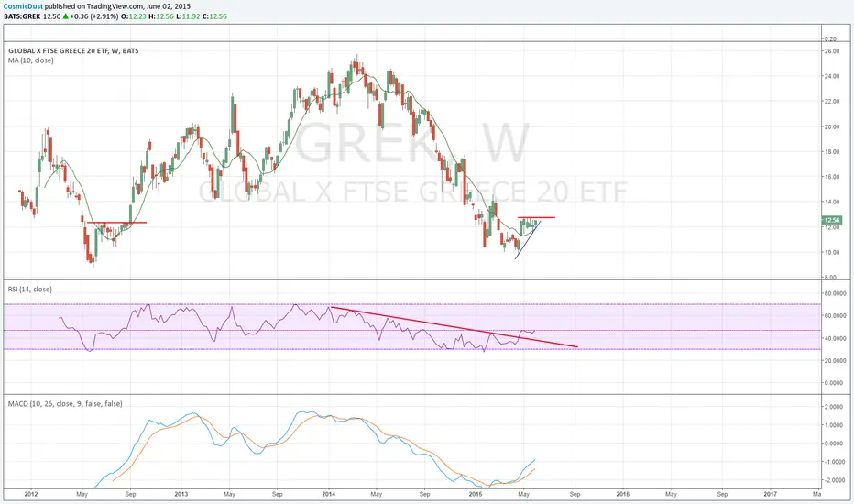Click the 2015 label on time axis

coord(476,494)
